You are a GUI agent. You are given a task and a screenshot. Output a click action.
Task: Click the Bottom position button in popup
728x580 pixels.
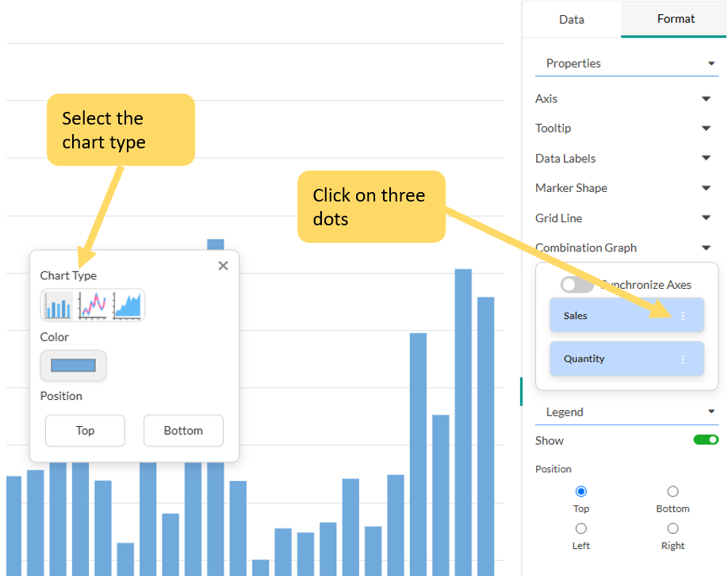183,431
